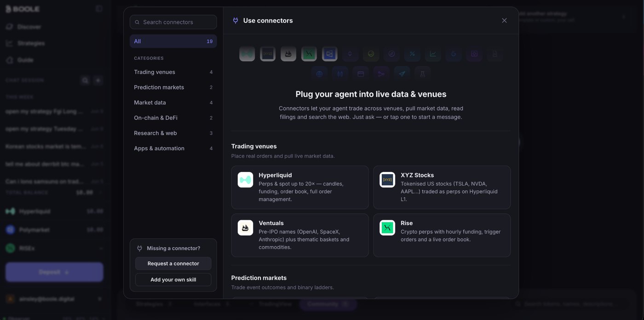Click the scissors-style workflow connector icon

tap(381, 74)
